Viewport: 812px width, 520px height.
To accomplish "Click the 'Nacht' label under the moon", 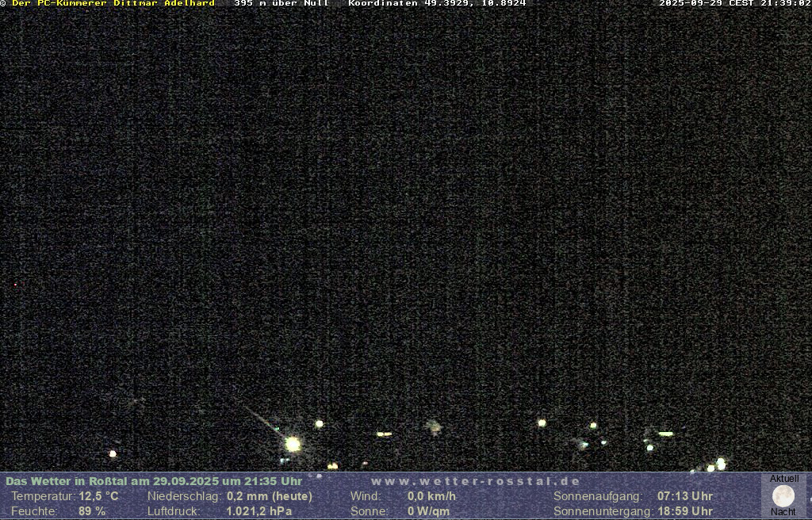I will [x=783, y=512].
